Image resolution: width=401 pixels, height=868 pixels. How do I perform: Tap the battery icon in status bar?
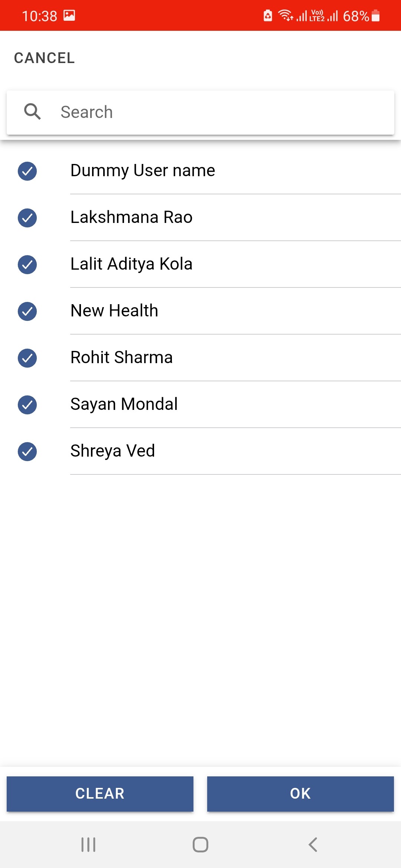point(375,16)
